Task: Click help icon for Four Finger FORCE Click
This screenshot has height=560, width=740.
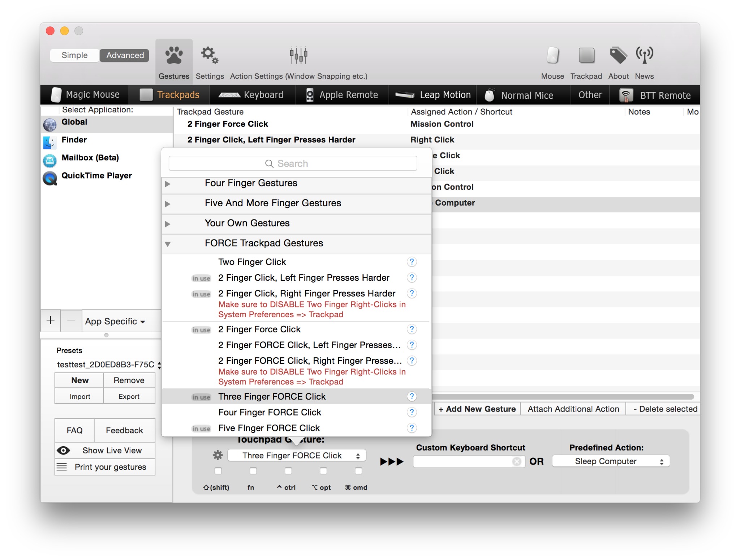Action: pyautogui.click(x=412, y=412)
